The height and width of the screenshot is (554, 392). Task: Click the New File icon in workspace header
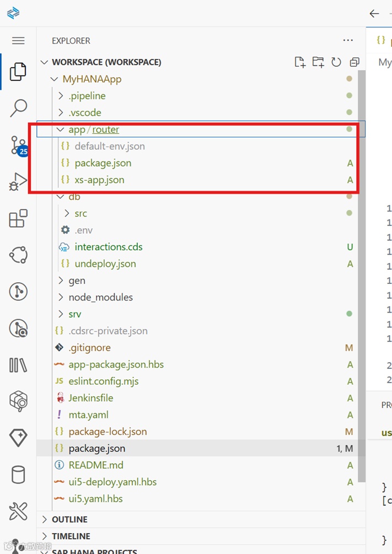pos(300,62)
